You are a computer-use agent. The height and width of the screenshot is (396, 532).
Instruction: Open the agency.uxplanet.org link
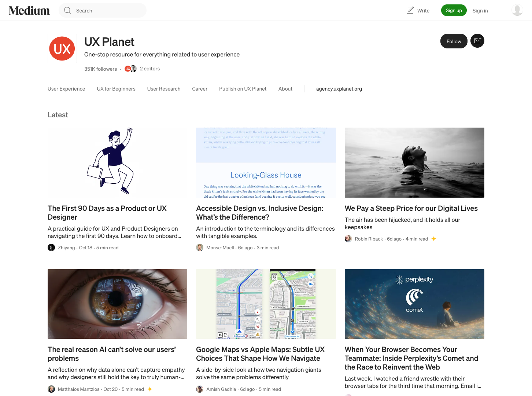coord(339,89)
